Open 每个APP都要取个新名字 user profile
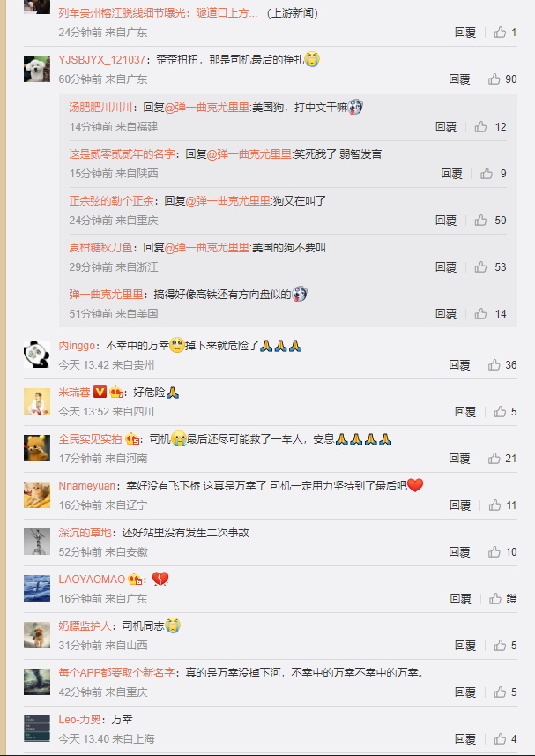The width and height of the screenshot is (535, 756). [116, 672]
